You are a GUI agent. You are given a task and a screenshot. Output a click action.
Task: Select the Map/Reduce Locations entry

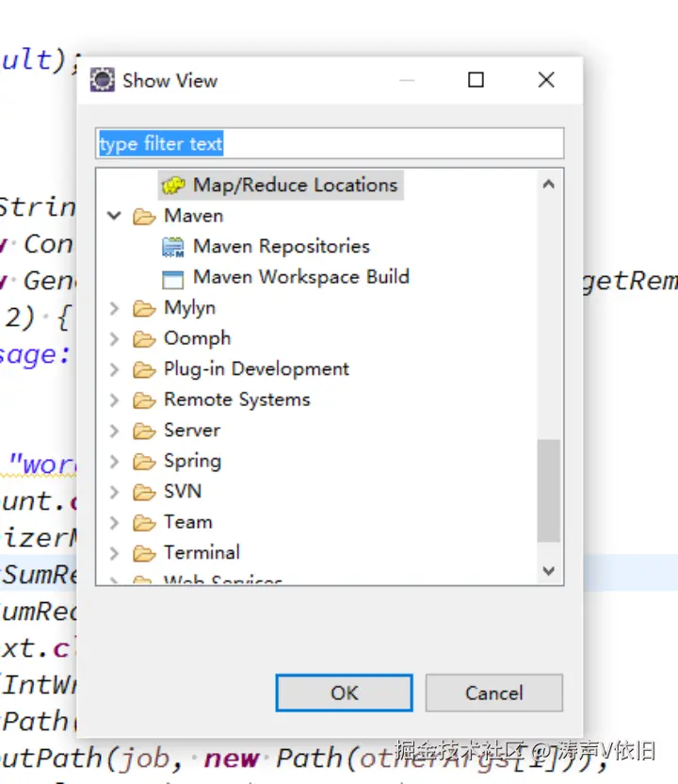tap(281, 185)
